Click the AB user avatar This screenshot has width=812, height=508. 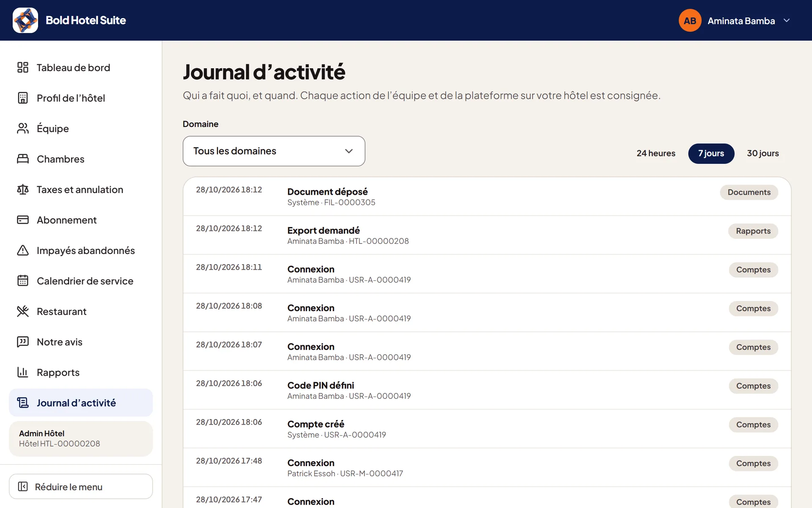690,20
